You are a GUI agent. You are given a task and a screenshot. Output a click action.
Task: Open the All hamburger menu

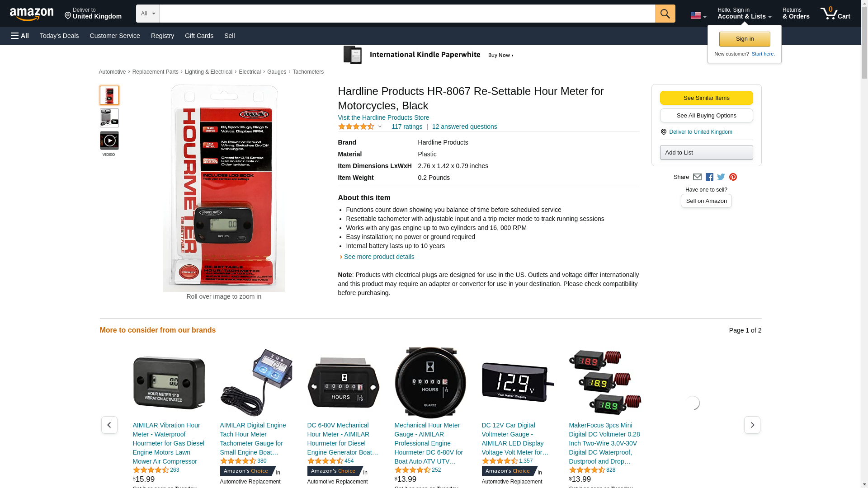click(x=20, y=36)
